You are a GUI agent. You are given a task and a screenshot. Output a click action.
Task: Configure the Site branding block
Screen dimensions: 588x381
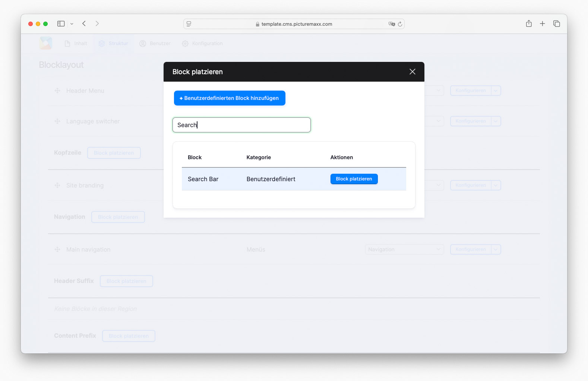pyautogui.click(x=471, y=185)
